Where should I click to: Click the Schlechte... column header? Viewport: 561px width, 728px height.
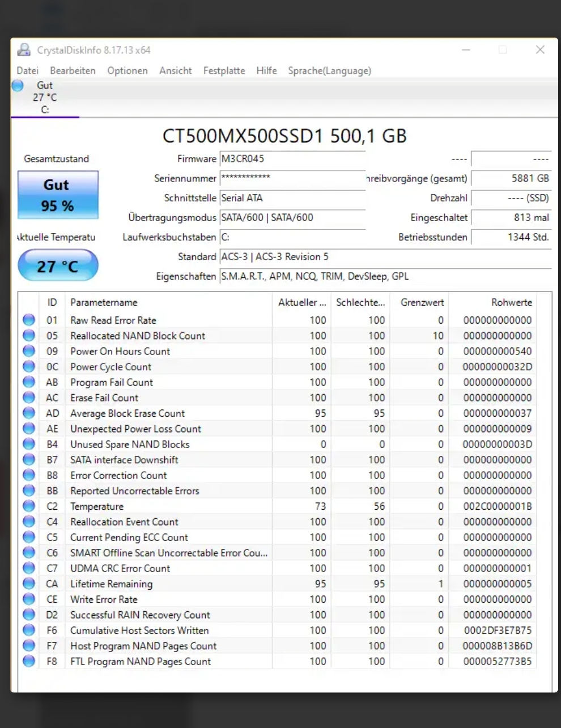(360, 303)
